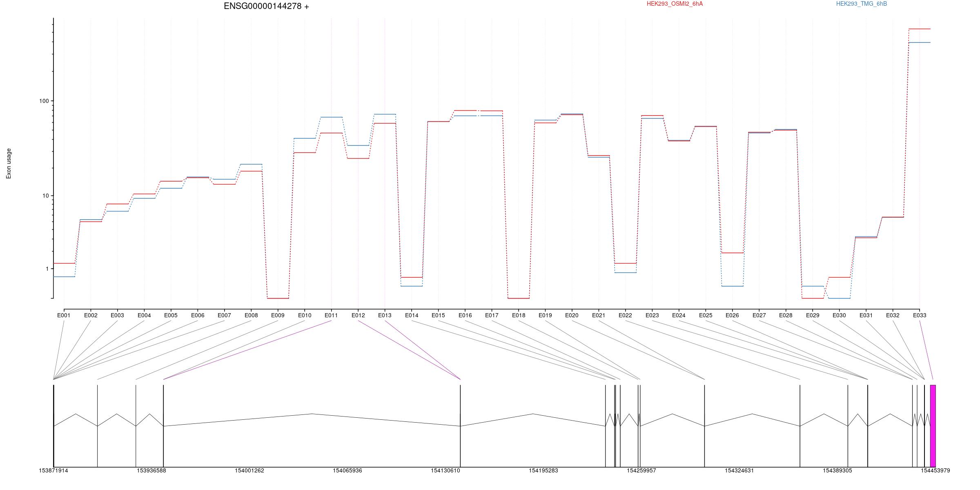
Task: Click exon label E008
Action: [x=251, y=315]
